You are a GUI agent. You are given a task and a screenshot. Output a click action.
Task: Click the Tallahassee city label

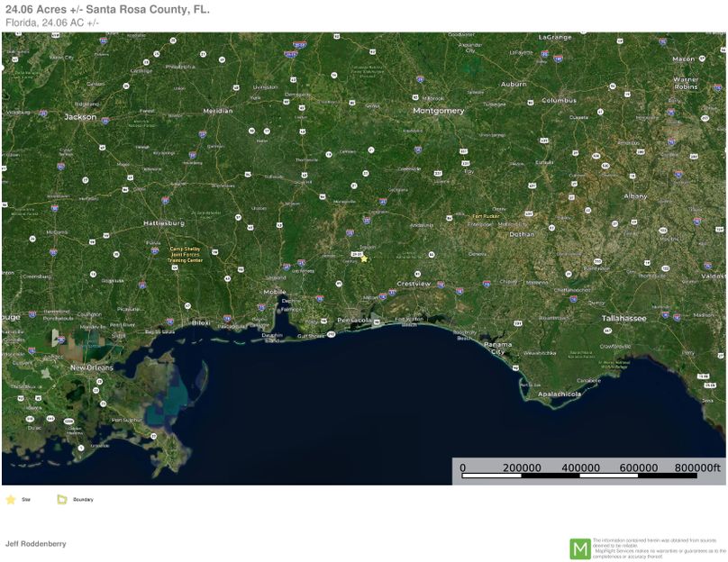coord(624,318)
